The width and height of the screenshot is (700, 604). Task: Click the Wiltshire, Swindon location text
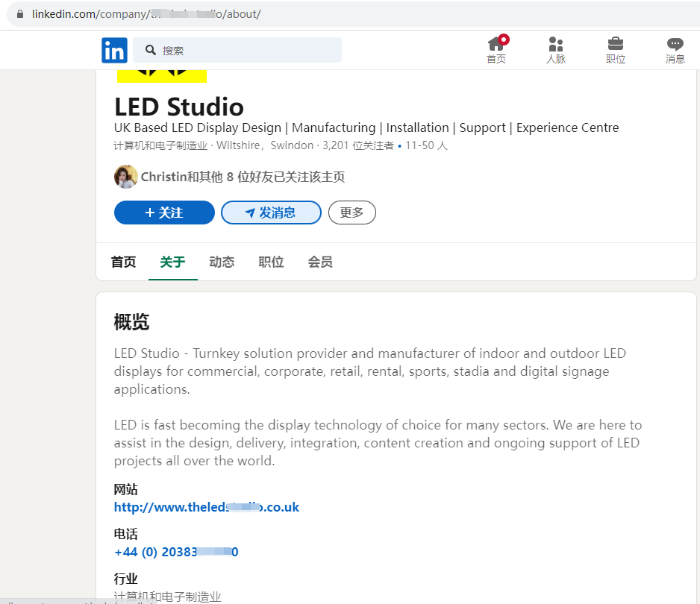(265, 145)
